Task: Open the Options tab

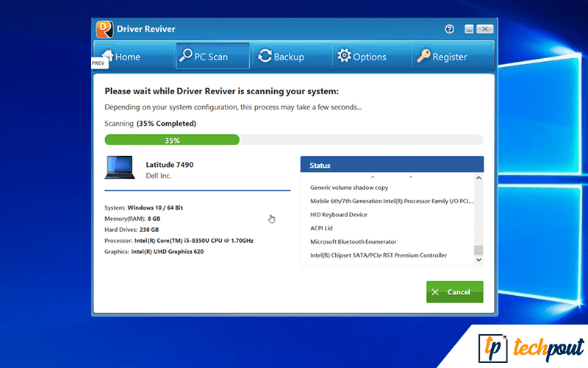Action: coord(361,57)
